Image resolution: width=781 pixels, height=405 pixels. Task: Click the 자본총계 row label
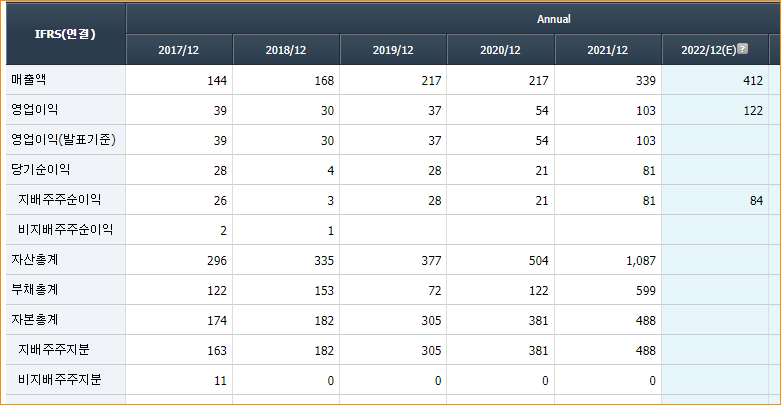click(35, 319)
